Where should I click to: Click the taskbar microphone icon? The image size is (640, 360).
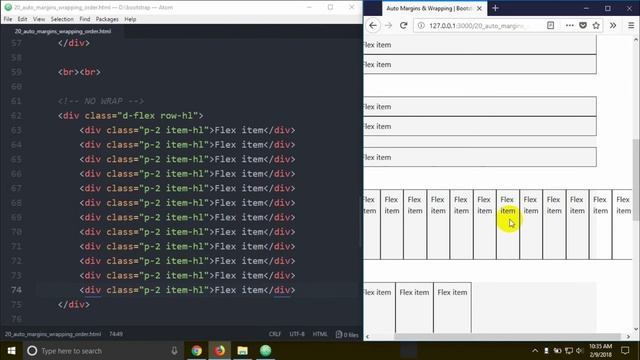pos(174,351)
